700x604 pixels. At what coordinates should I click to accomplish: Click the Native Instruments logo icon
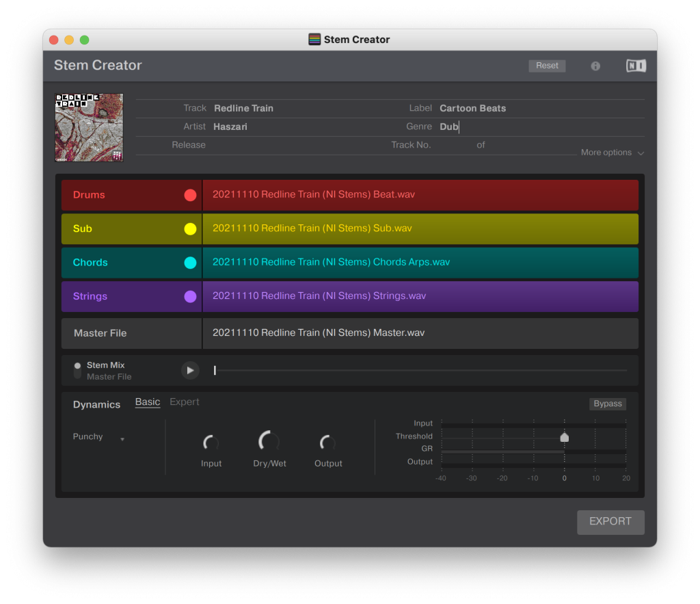pos(636,66)
